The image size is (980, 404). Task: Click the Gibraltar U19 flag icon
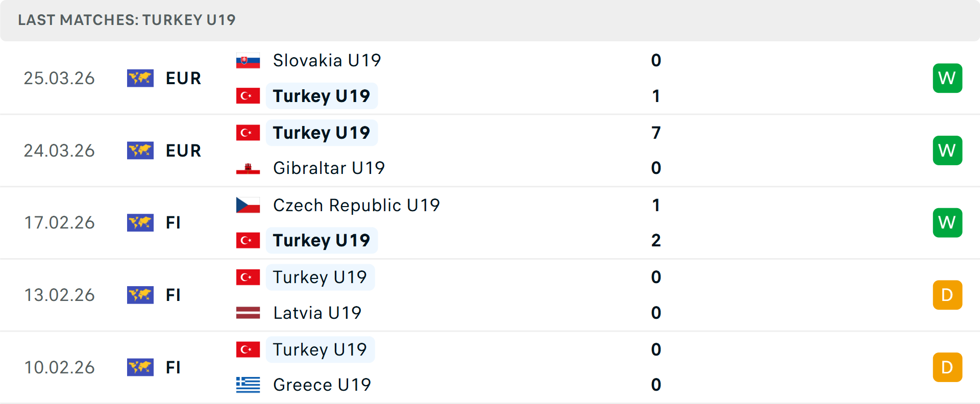(248, 168)
